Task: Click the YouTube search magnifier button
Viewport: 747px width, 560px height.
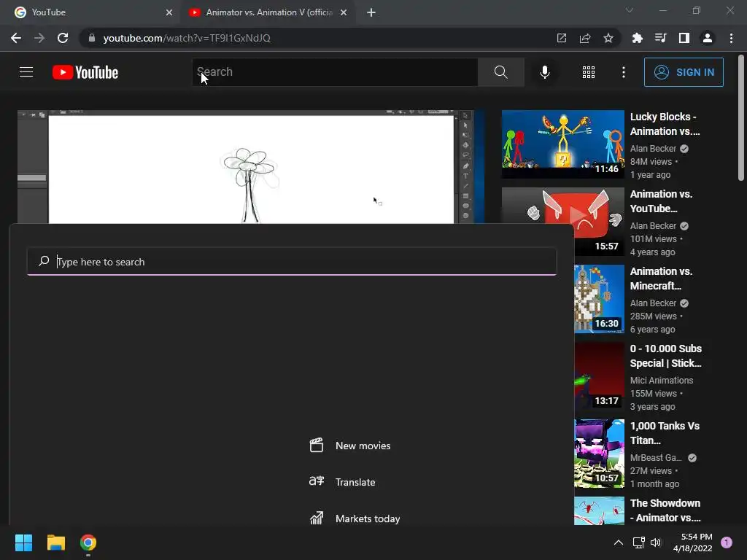Action: point(500,72)
